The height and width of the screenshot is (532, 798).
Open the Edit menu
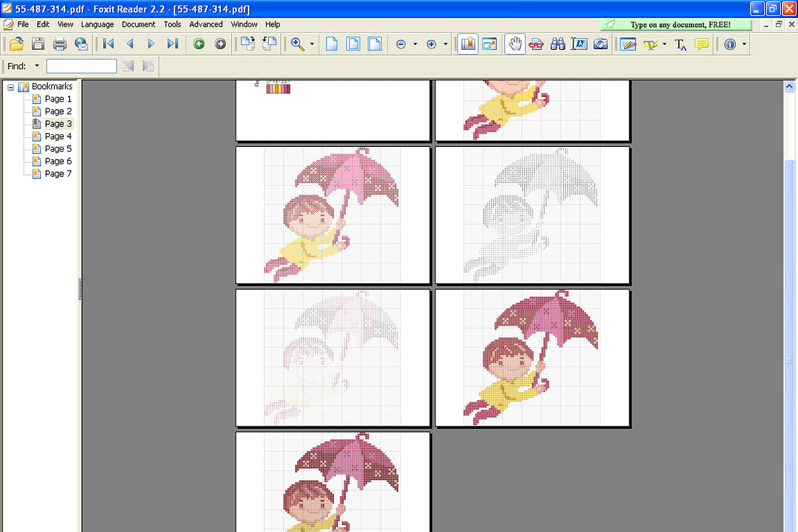tap(43, 24)
